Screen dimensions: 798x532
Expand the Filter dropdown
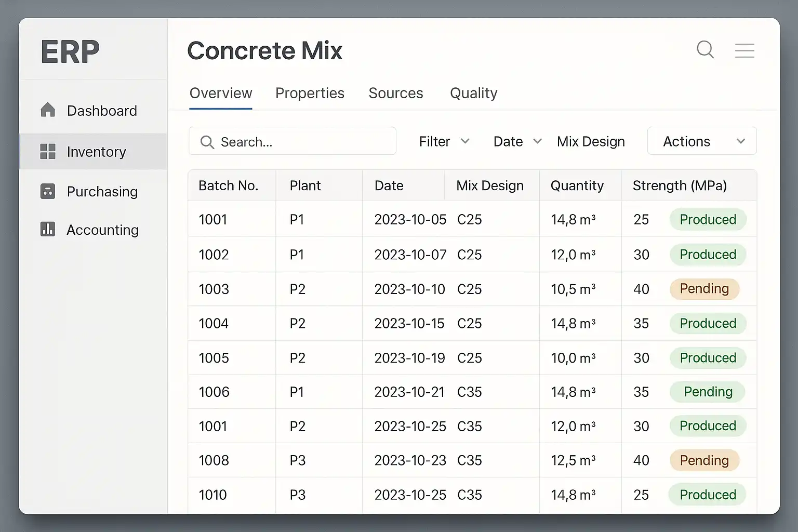[444, 141]
